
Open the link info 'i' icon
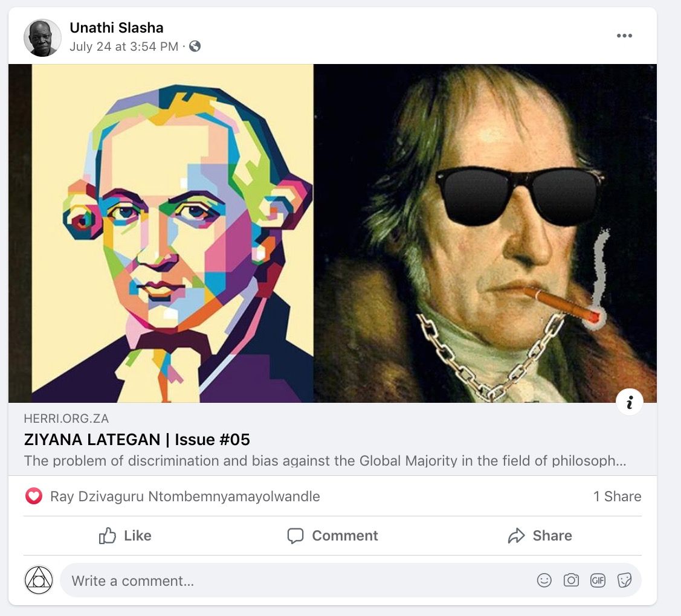point(630,402)
